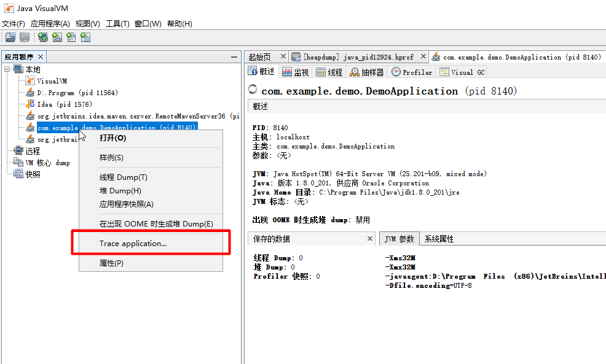Click the Idea (pid 1576) icon
Viewport: 606px width, 364px height.
click(x=30, y=104)
